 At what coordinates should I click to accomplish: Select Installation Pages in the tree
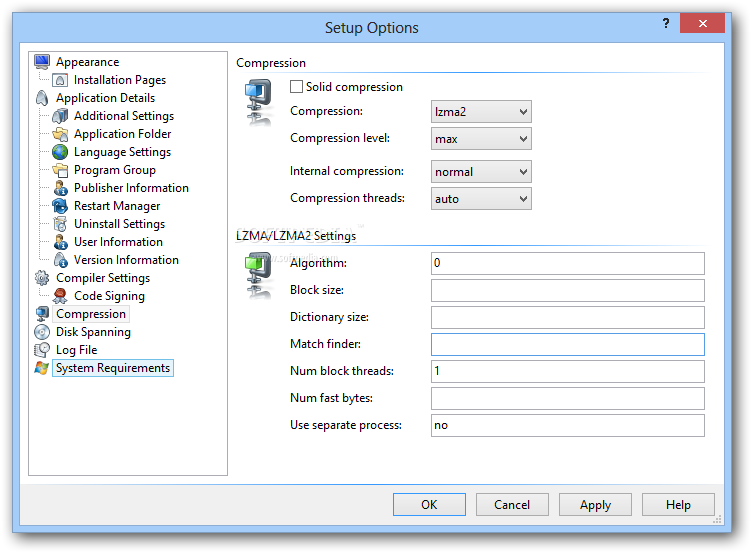coord(120,80)
